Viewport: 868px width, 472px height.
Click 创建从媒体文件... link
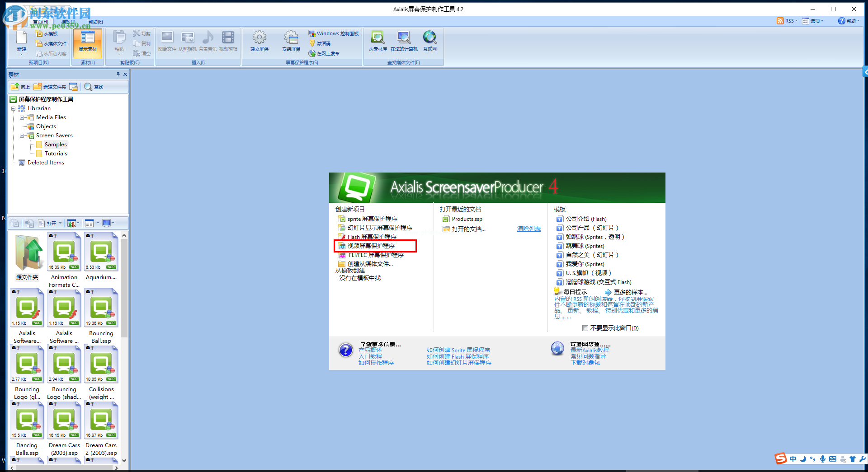pyautogui.click(x=370, y=264)
